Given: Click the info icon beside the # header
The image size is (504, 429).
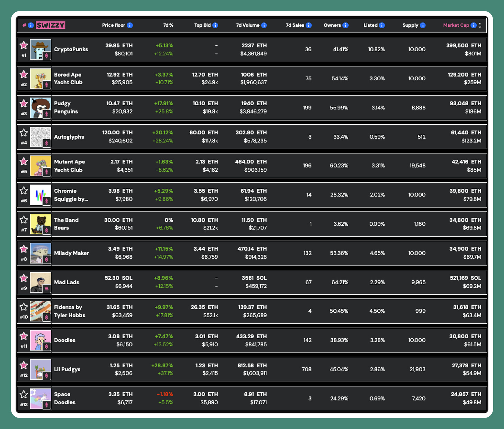Looking at the screenshot, I should (31, 25).
